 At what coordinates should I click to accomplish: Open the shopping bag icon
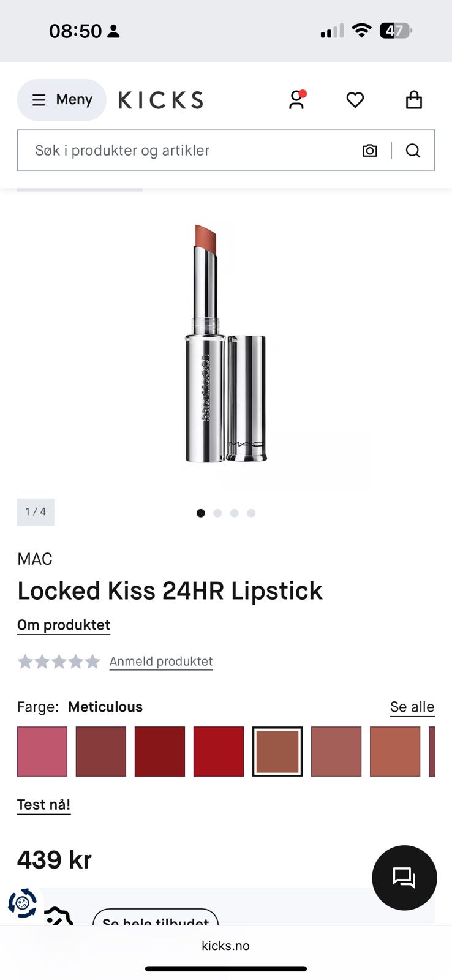pyautogui.click(x=414, y=100)
